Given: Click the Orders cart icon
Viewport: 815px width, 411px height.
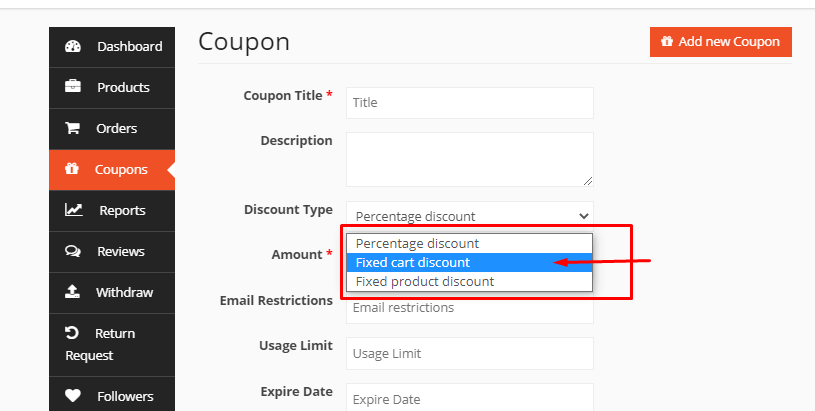Looking at the screenshot, I should 73,128.
